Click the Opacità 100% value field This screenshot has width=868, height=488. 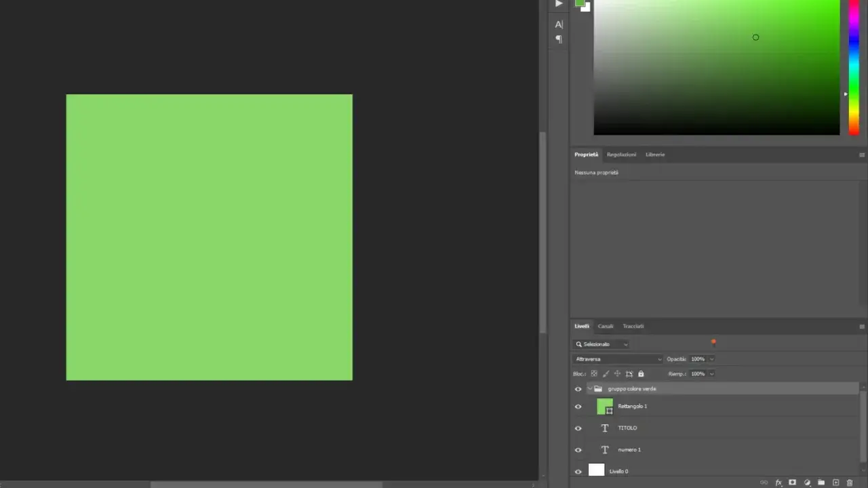coord(698,359)
